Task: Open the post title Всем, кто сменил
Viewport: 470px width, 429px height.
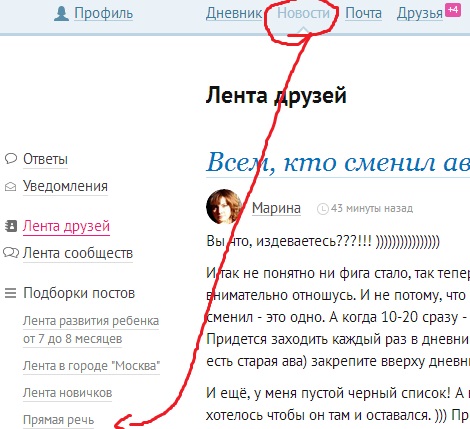Action: pos(338,163)
